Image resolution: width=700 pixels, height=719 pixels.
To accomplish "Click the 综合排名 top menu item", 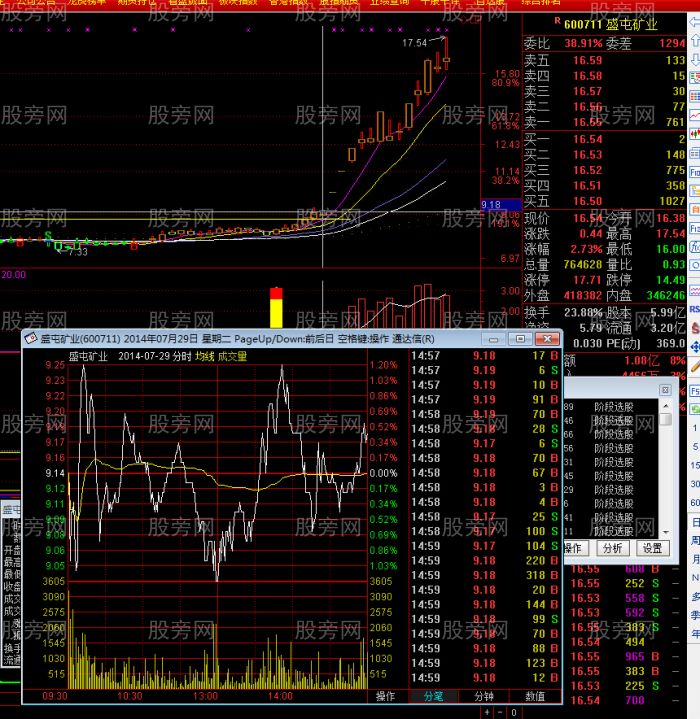I will click(x=541, y=2).
